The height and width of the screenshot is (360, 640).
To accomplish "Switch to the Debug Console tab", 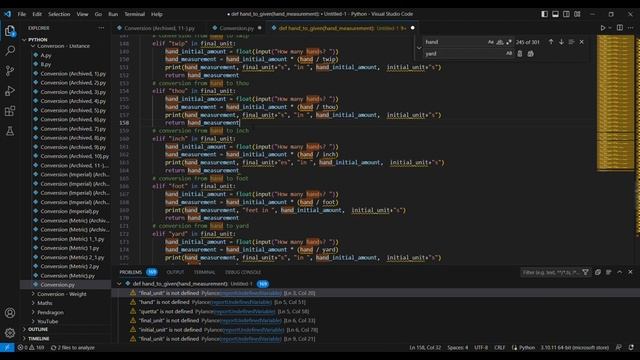I will (x=243, y=272).
